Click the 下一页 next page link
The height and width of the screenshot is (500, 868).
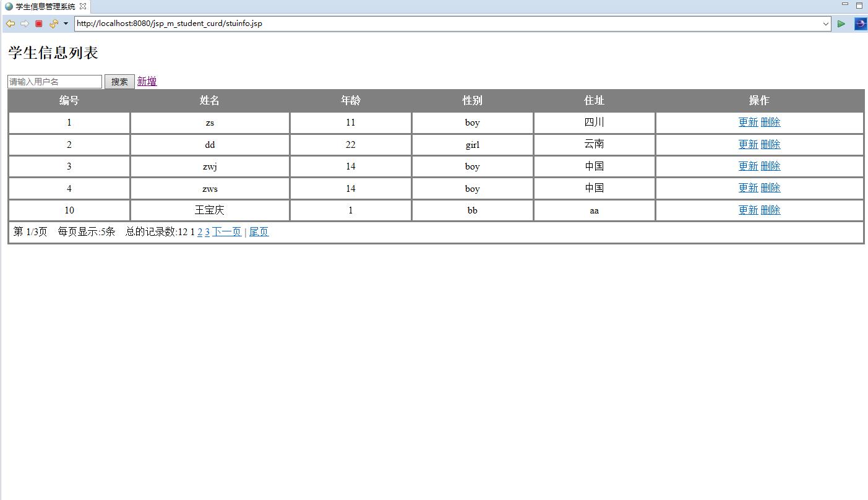click(226, 231)
